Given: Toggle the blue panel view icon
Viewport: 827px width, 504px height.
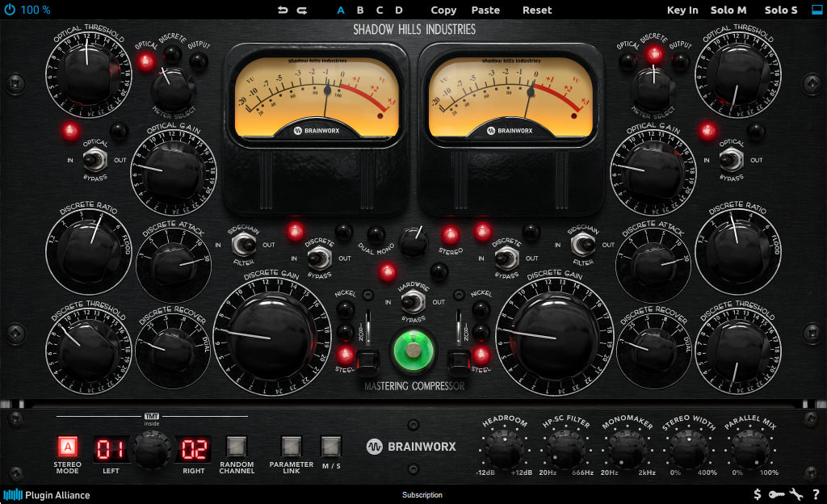Looking at the screenshot, I should [x=817, y=10].
